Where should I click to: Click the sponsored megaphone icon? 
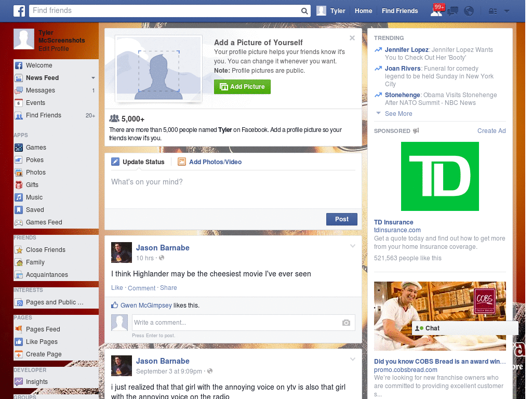tap(416, 131)
